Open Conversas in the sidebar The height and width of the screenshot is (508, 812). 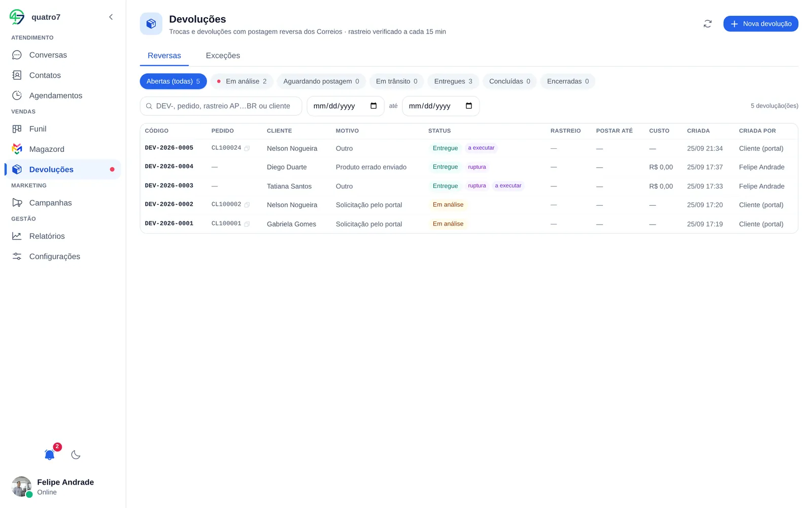coord(62,55)
